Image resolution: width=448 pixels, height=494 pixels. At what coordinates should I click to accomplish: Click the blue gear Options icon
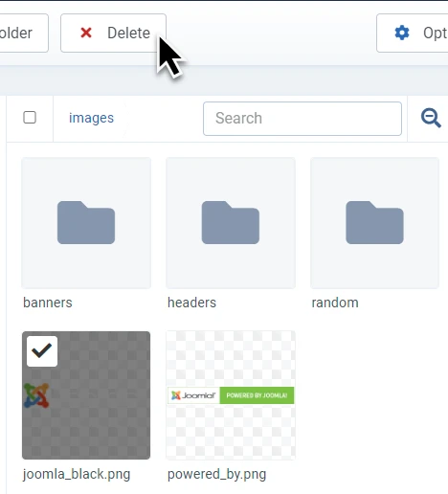pos(402,33)
